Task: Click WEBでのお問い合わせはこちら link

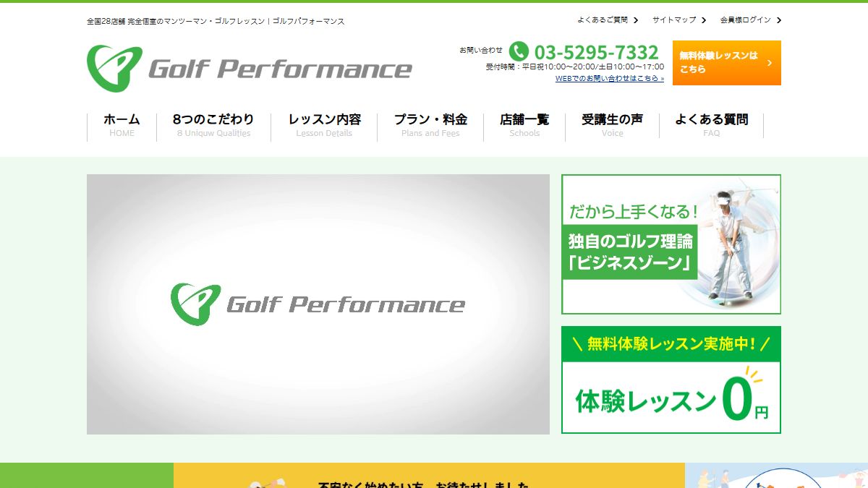Action: click(609, 78)
